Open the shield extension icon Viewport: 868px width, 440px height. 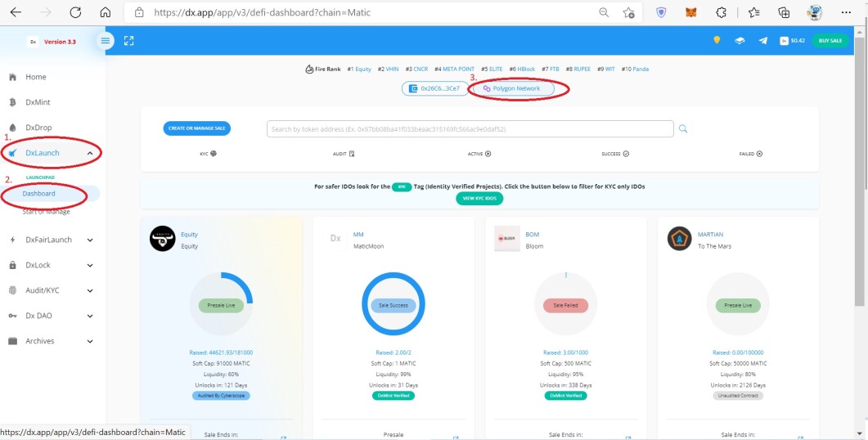point(661,12)
